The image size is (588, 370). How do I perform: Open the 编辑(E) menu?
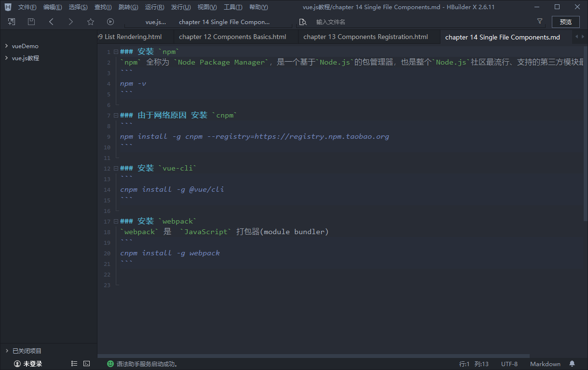pyautogui.click(x=53, y=7)
